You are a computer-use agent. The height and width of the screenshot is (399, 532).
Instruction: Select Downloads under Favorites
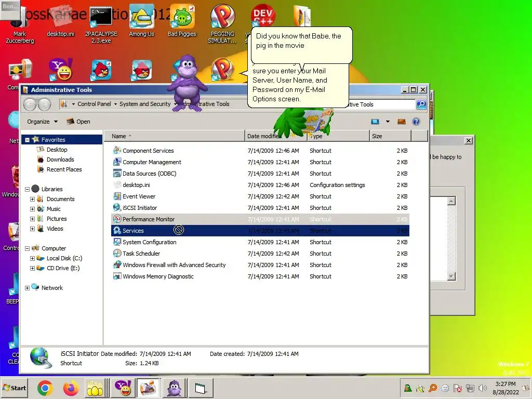(x=60, y=159)
